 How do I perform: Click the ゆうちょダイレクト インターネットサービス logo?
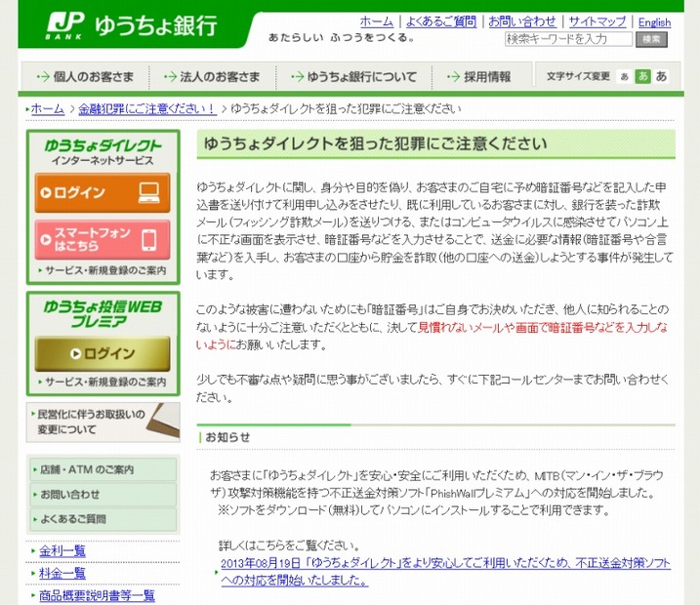pos(103,151)
